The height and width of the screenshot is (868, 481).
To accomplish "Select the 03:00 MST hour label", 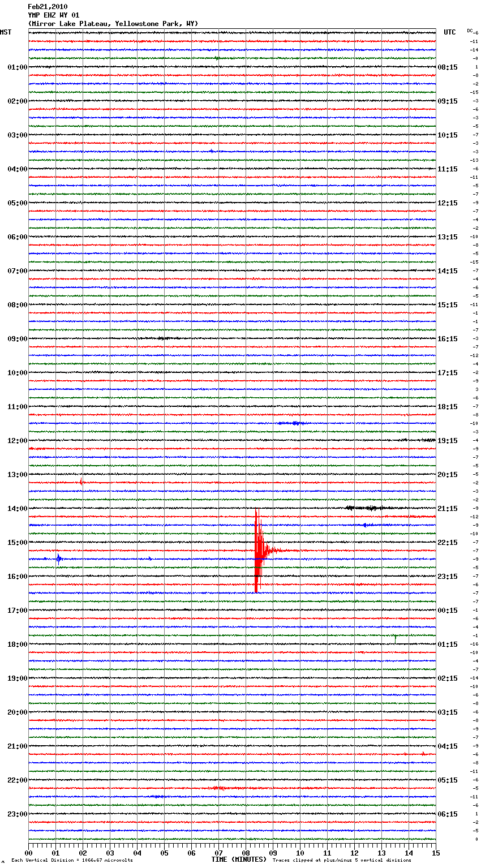I will 17,135.
